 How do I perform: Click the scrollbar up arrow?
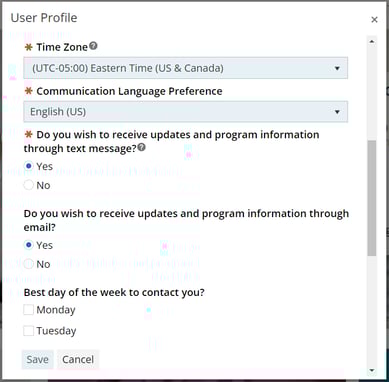click(x=372, y=42)
